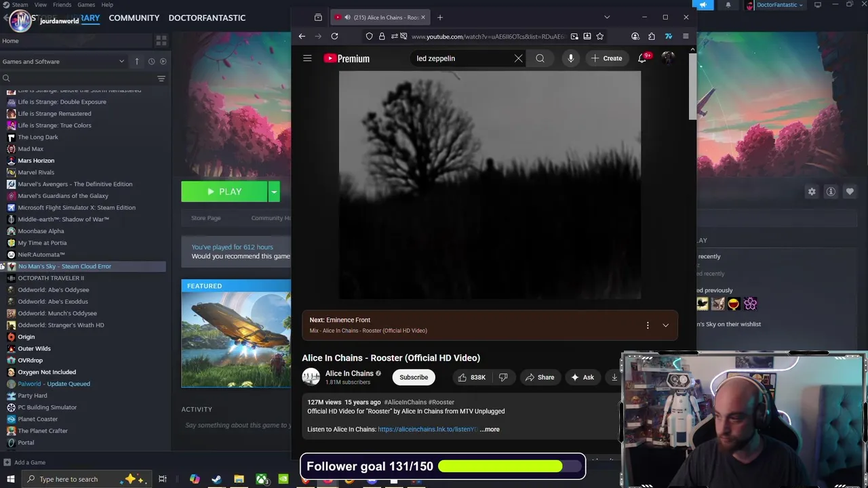Open the Games menu in Steam
This screenshot has height=488, width=868.
point(86,5)
